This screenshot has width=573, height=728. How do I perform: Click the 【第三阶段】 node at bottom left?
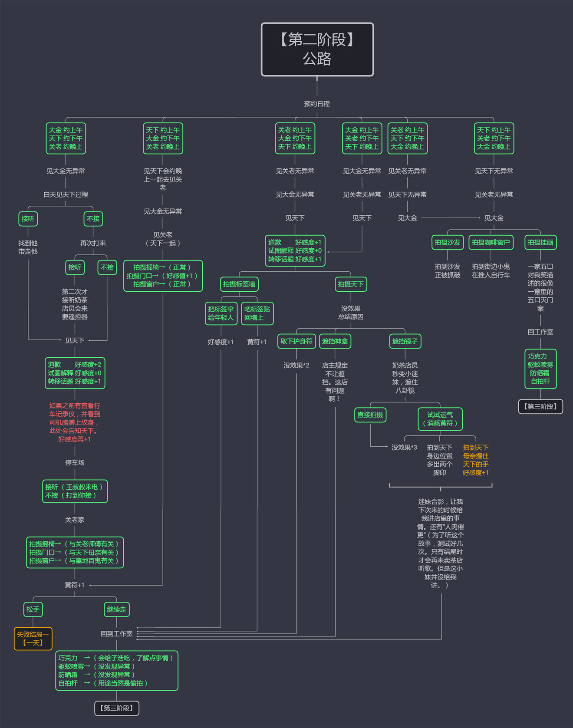pos(117,708)
